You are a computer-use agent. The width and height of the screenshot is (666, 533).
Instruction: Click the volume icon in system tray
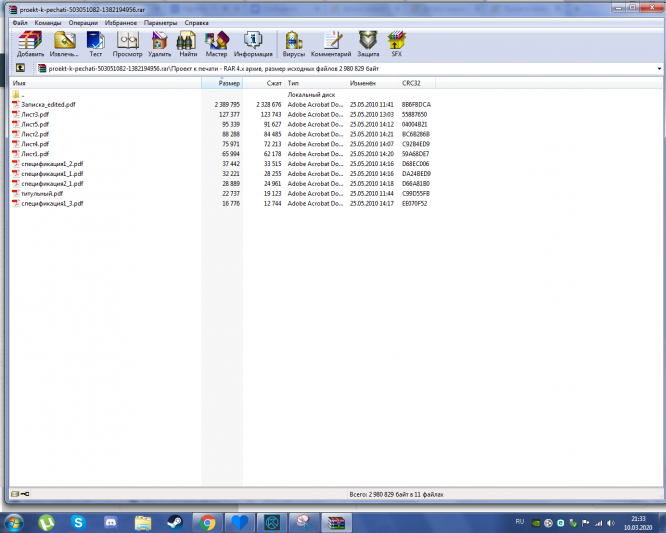point(611,523)
